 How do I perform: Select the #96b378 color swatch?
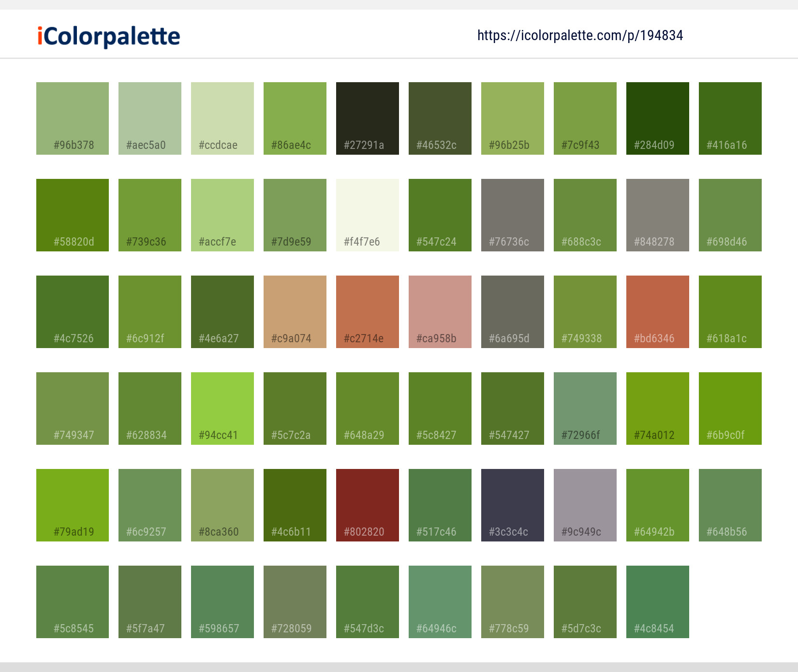(73, 118)
